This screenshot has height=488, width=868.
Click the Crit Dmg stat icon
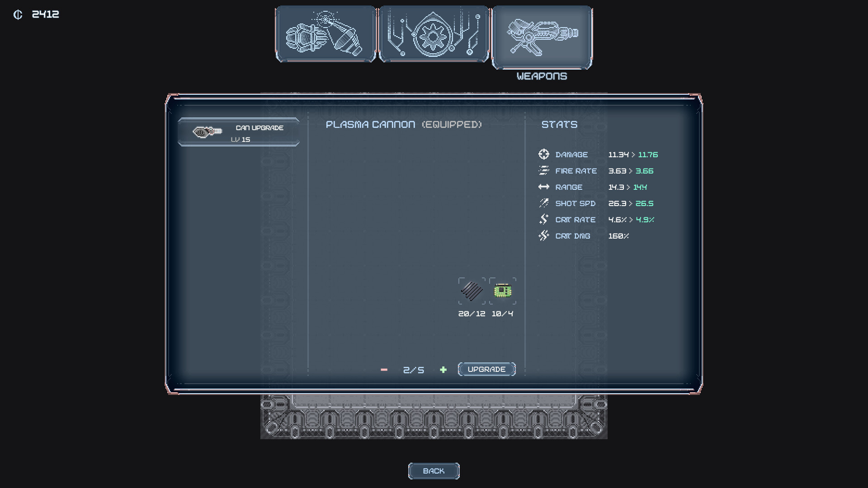click(x=544, y=235)
